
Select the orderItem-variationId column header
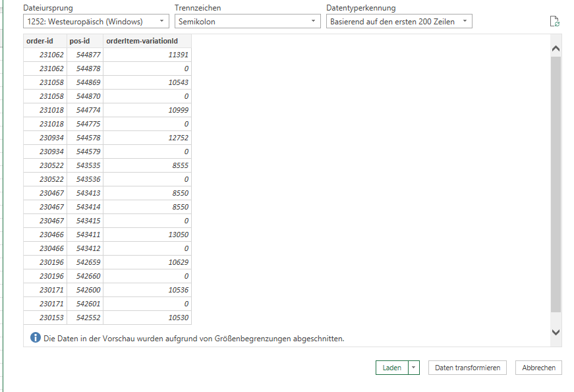[147, 41]
